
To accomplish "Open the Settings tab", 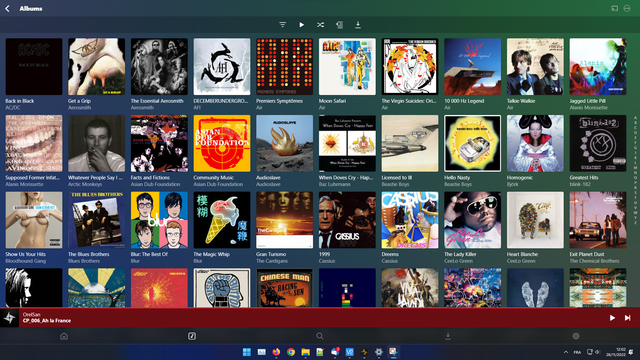I will 576,336.
